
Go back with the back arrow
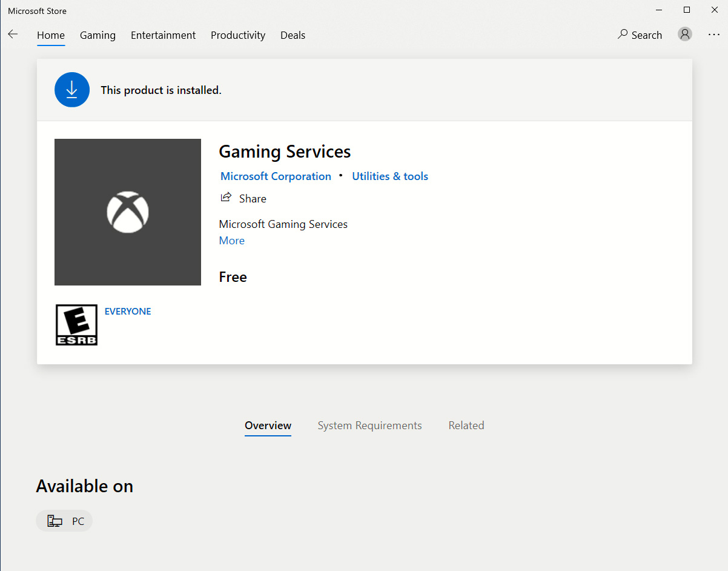[13, 35]
